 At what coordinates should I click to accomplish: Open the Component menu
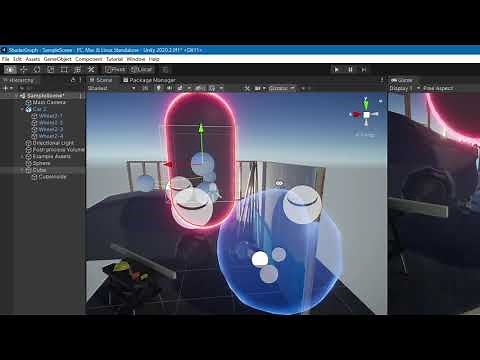(89, 59)
